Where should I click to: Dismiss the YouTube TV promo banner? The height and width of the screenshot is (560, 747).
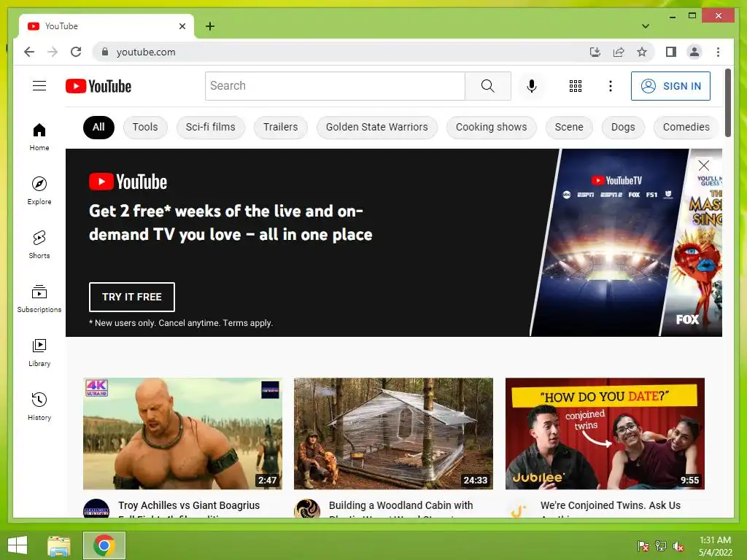click(x=704, y=166)
